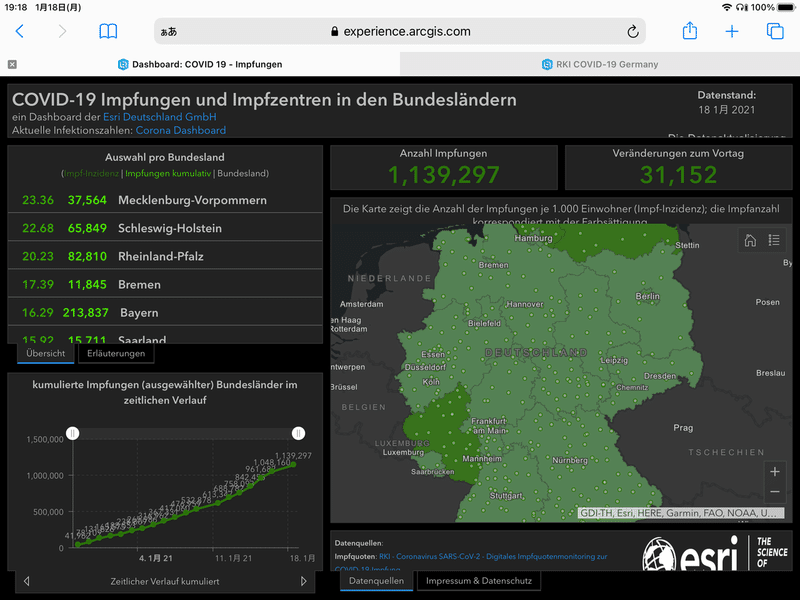Click the esri logo
The width and height of the screenshot is (800, 600).
(690, 554)
